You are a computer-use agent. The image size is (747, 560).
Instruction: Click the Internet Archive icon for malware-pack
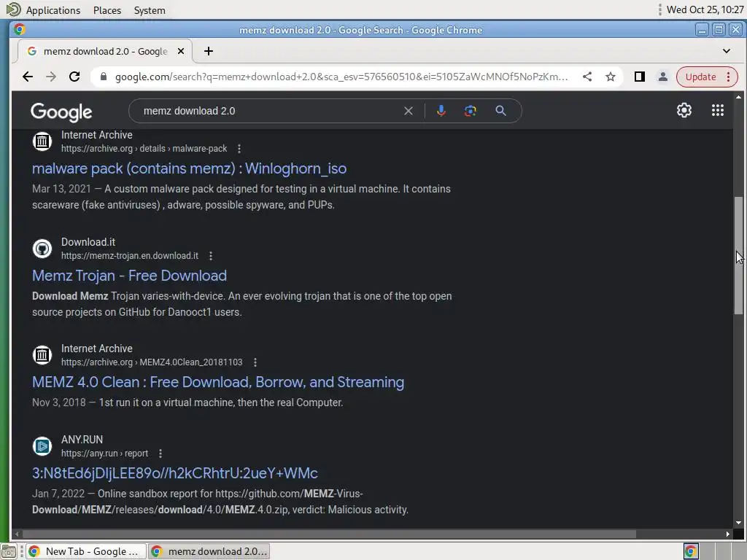(x=42, y=141)
